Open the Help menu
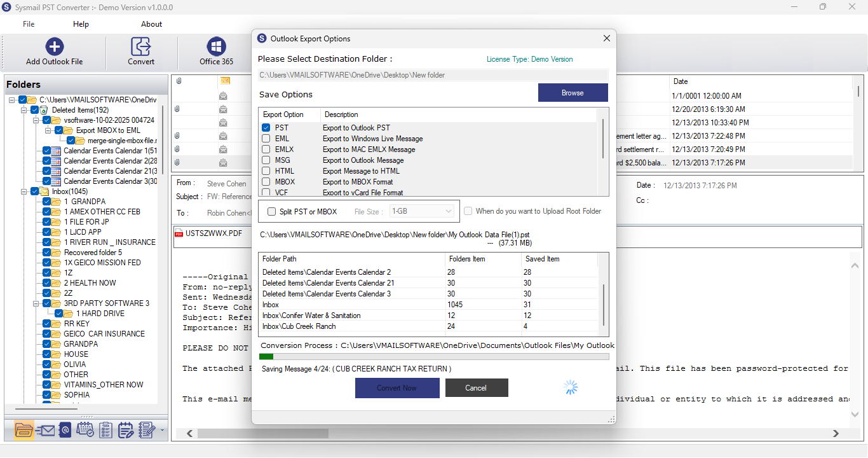 click(81, 24)
